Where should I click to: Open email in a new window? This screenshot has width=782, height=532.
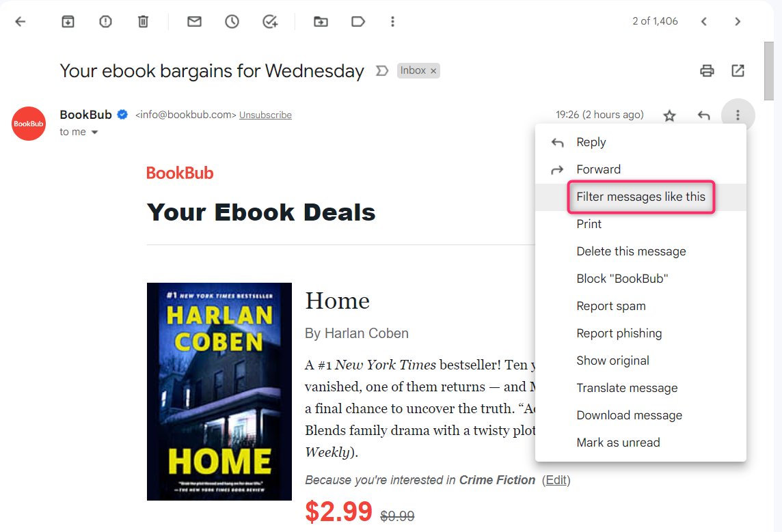click(738, 70)
